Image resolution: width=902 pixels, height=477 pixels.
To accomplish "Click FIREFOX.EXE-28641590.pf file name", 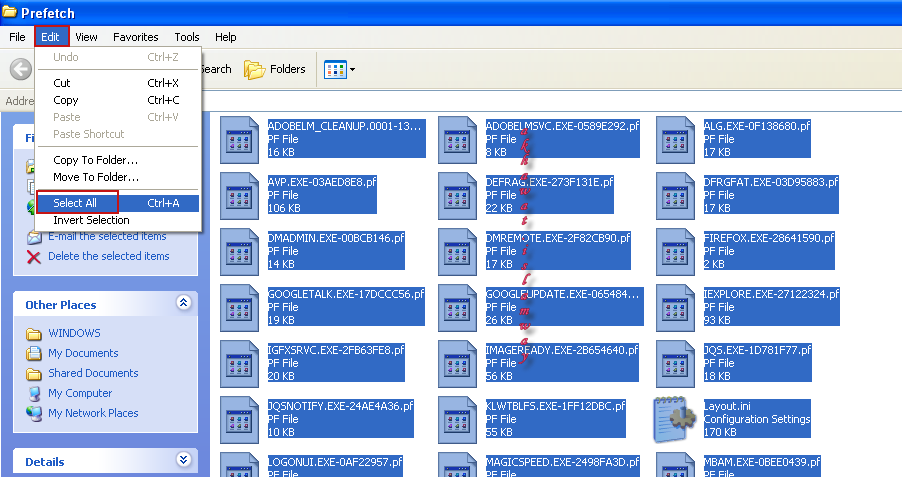I will point(769,238).
